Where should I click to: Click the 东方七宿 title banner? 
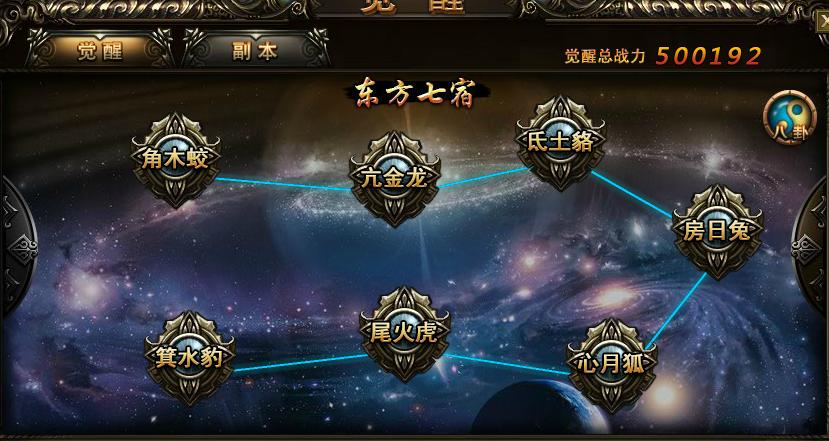tap(416, 93)
